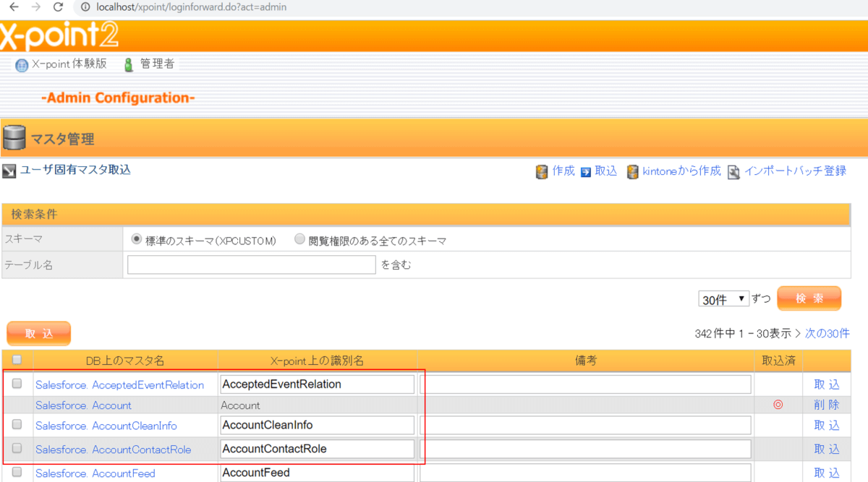Click 備考 input for AccountContactRole row
Viewport: 868px width, 482px height.
point(585,449)
